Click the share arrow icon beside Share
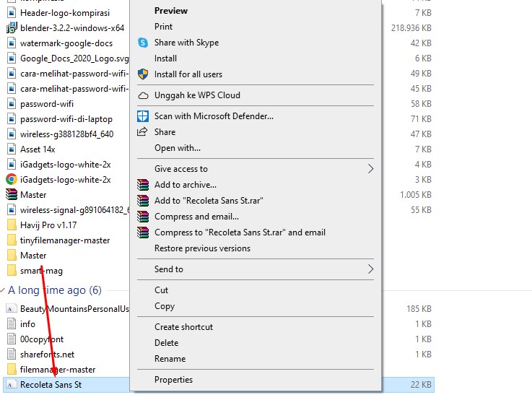The width and height of the screenshot is (532, 400). [x=142, y=131]
